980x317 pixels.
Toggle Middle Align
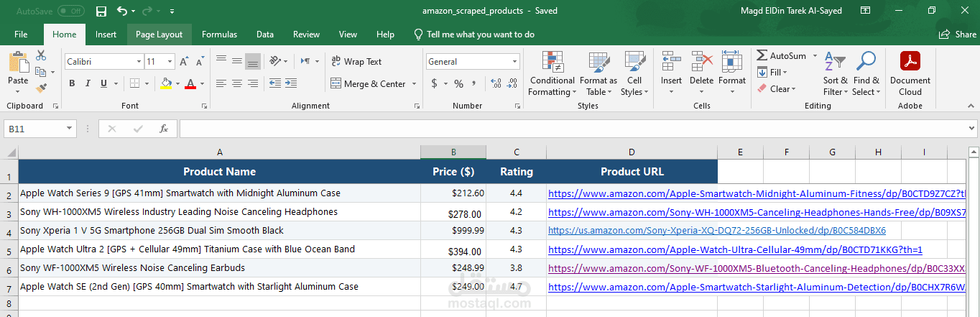coord(236,61)
